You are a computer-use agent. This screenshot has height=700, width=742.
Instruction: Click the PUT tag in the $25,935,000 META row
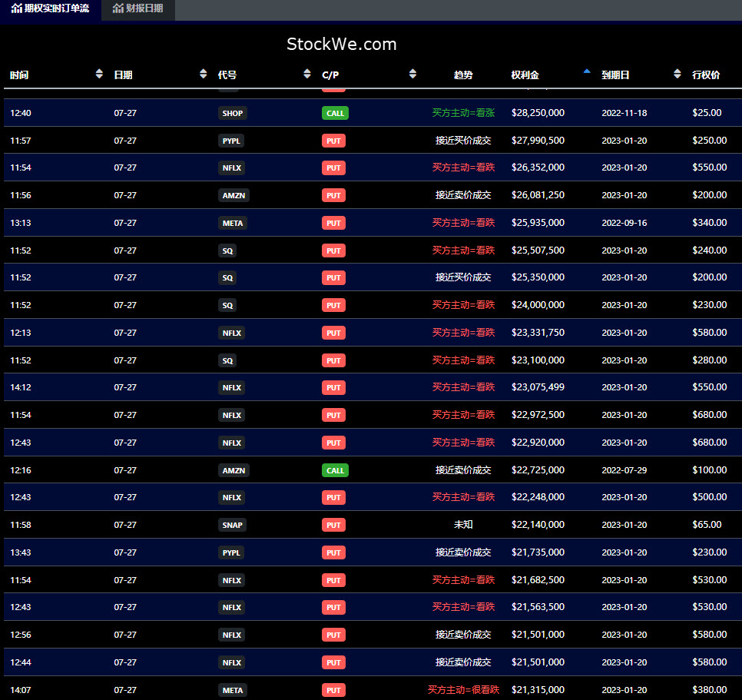(x=333, y=223)
